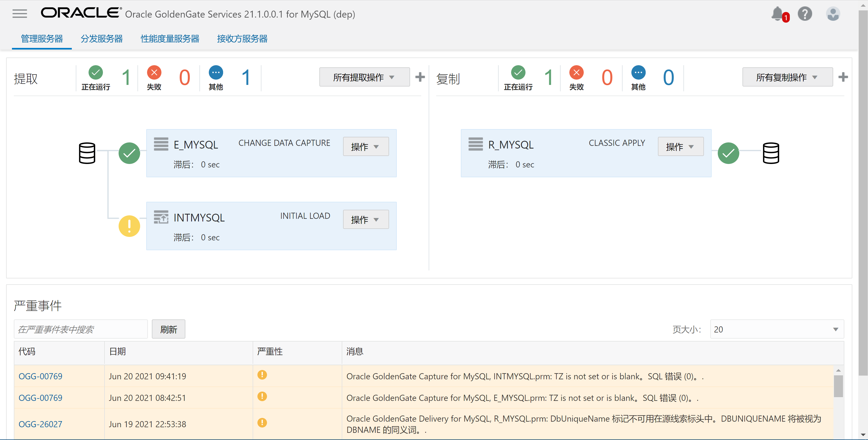Open the page size dropdown showing 20
Viewport: 868px width, 440px height.
(777, 329)
